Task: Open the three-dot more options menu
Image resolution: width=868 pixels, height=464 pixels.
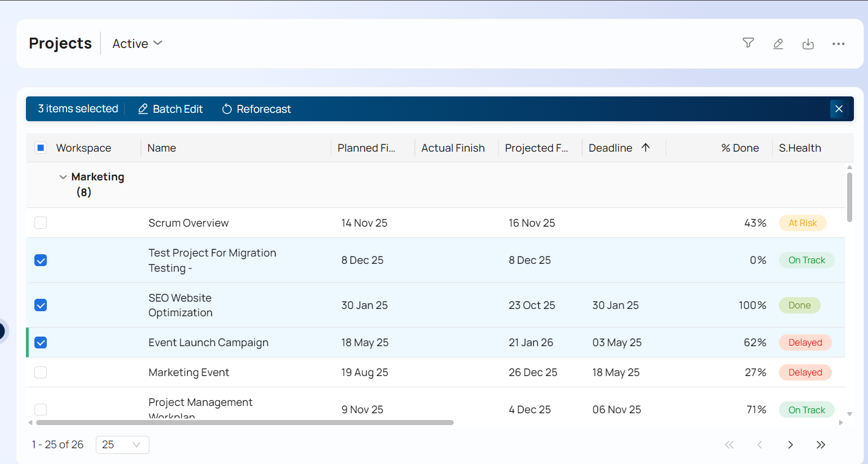Action: (x=838, y=44)
